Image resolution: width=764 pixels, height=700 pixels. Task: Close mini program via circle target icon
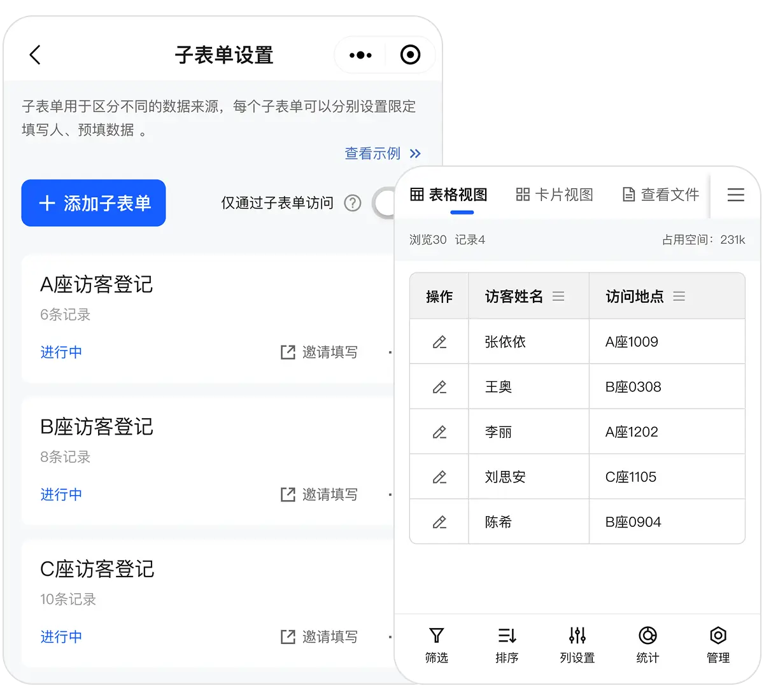point(410,55)
